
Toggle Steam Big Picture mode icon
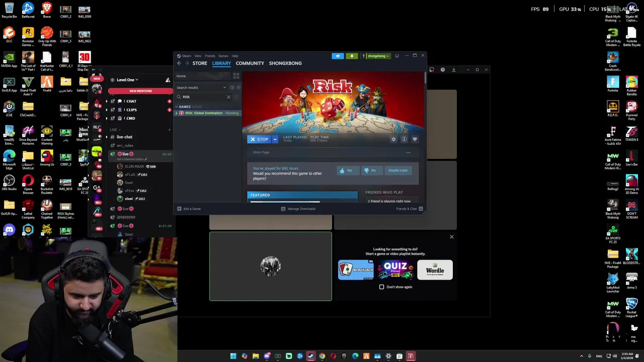click(396, 56)
